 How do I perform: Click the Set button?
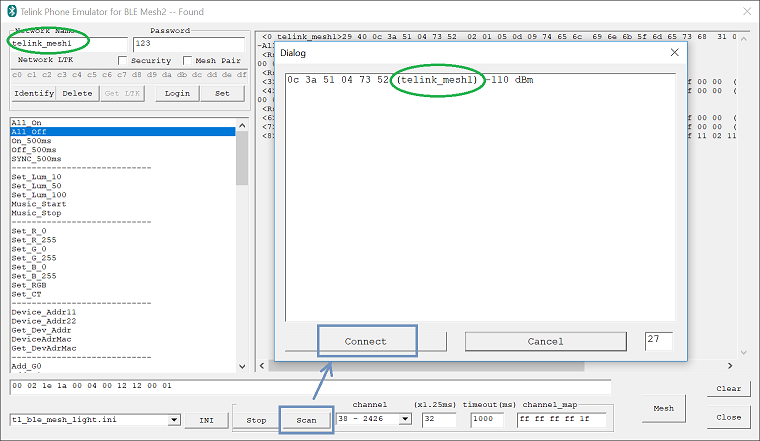click(x=222, y=93)
